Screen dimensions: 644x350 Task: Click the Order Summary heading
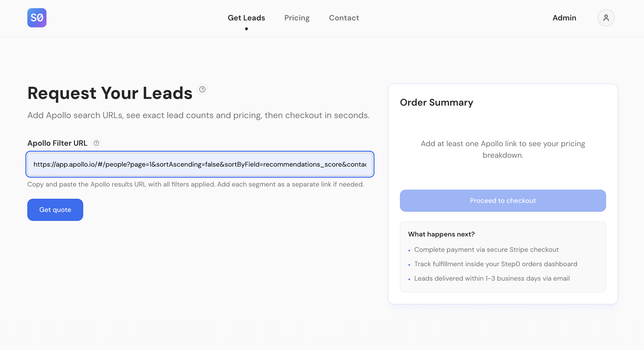coord(436,103)
